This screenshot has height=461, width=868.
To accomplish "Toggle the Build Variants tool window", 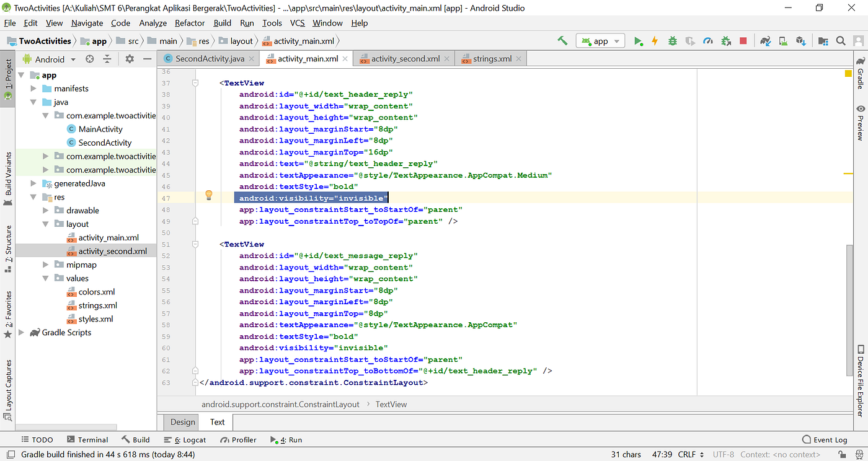I will [8, 178].
